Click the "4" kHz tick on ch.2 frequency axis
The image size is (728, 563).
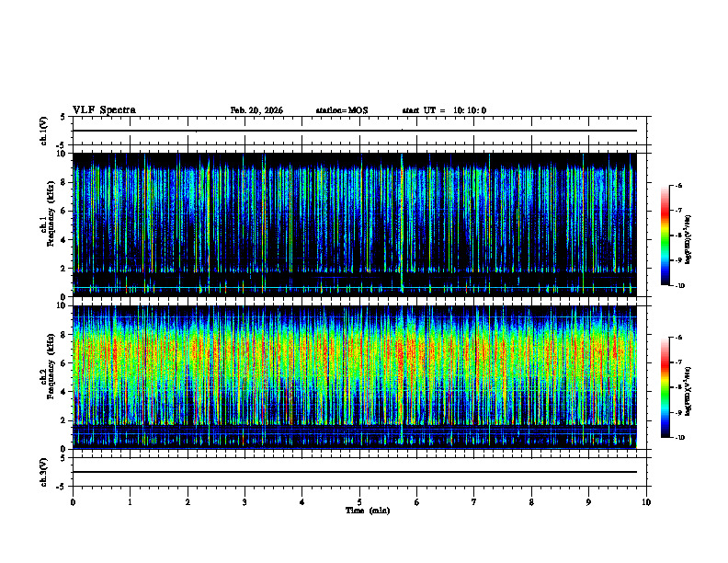tap(63, 392)
